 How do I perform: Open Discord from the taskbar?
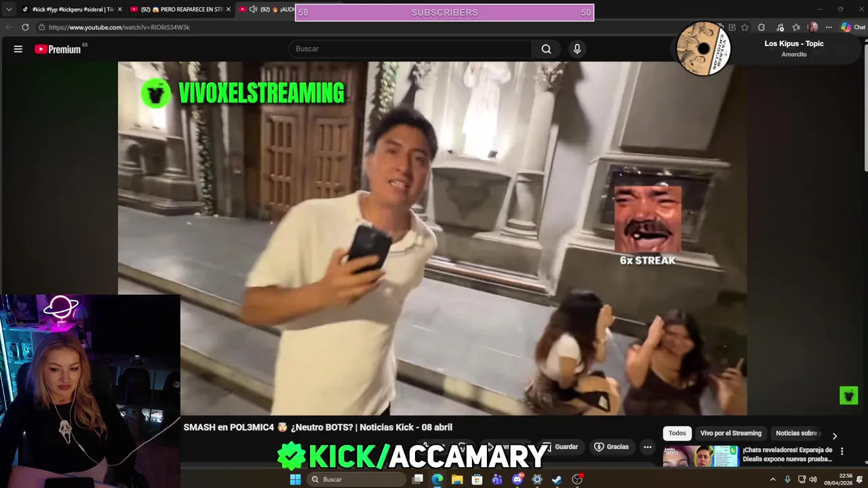click(517, 479)
